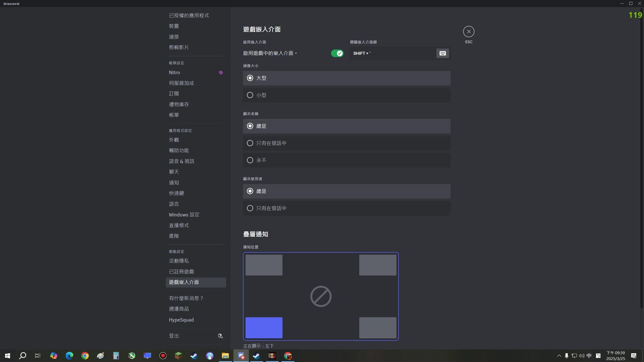
Task: Open 通知 settings page
Action: coord(196,183)
